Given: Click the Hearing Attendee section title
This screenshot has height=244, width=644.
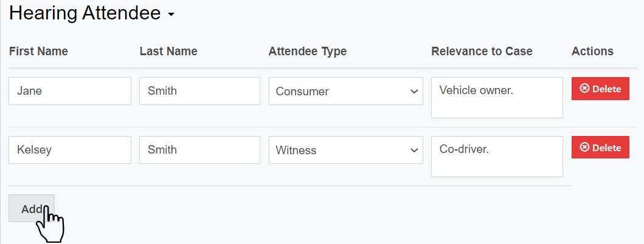Looking at the screenshot, I should (x=85, y=13).
